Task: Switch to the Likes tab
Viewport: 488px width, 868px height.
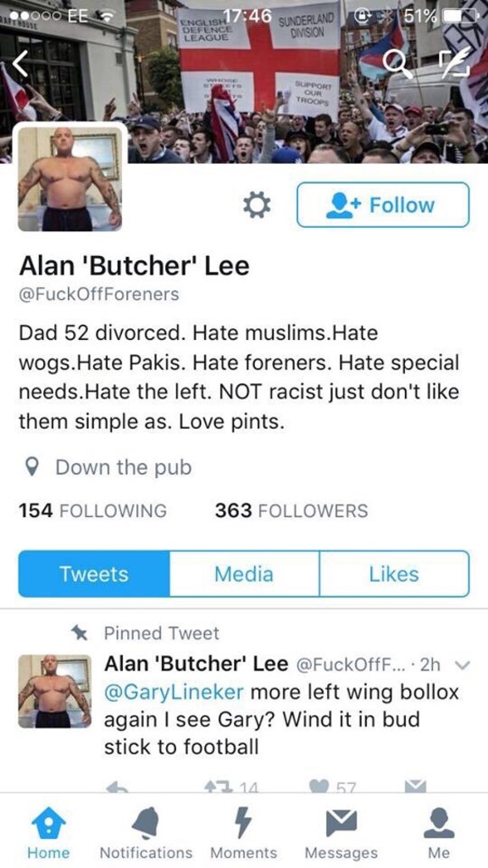Action: [395, 574]
